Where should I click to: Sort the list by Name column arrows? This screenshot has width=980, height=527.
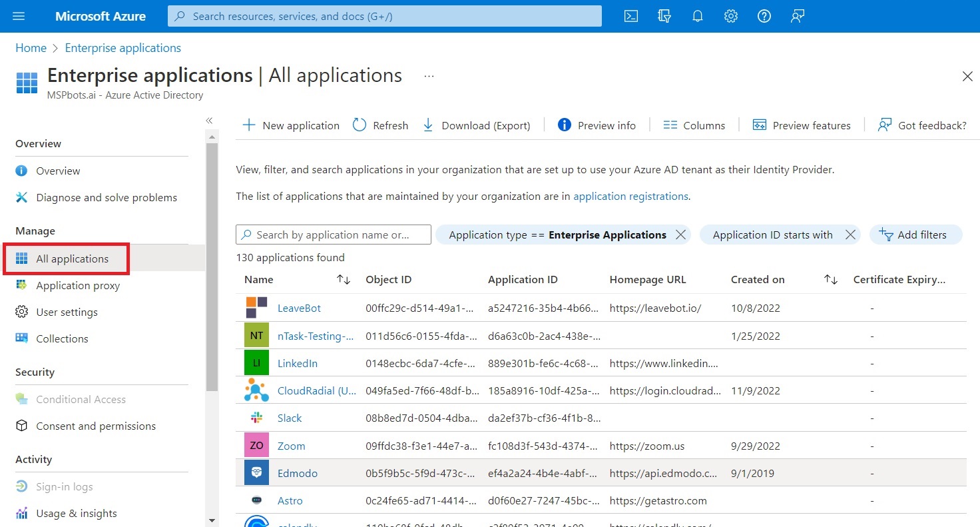pos(344,280)
